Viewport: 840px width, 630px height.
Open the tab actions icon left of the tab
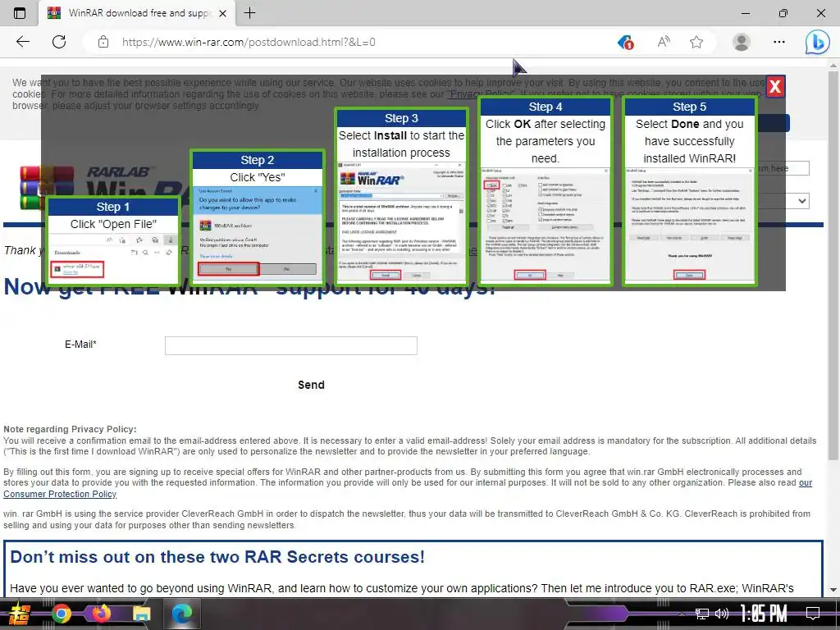tap(20, 13)
